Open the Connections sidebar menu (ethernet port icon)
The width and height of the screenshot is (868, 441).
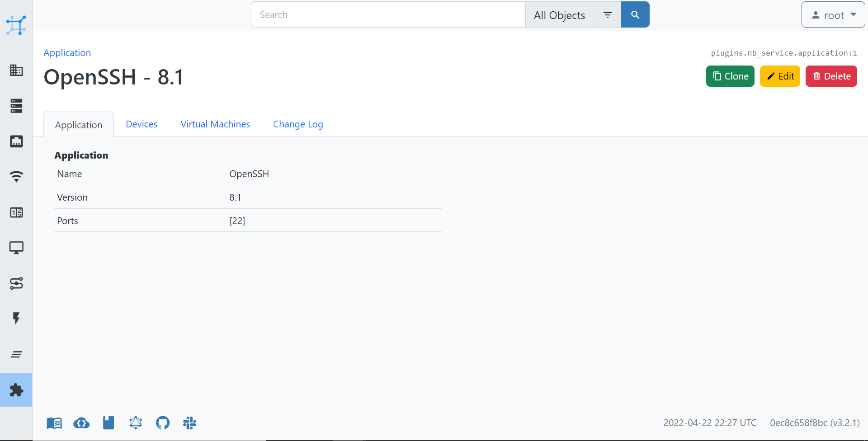tap(16, 141)
